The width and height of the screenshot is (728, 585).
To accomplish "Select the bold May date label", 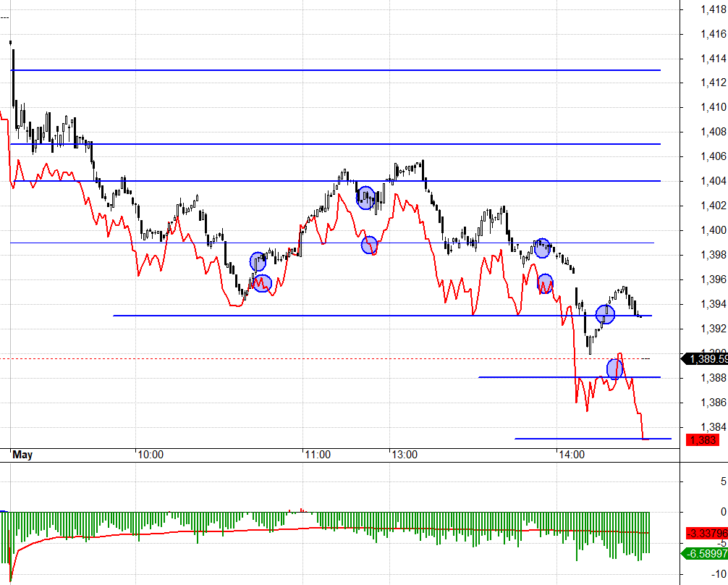I will pyautogui.click(x=22, y=455).
